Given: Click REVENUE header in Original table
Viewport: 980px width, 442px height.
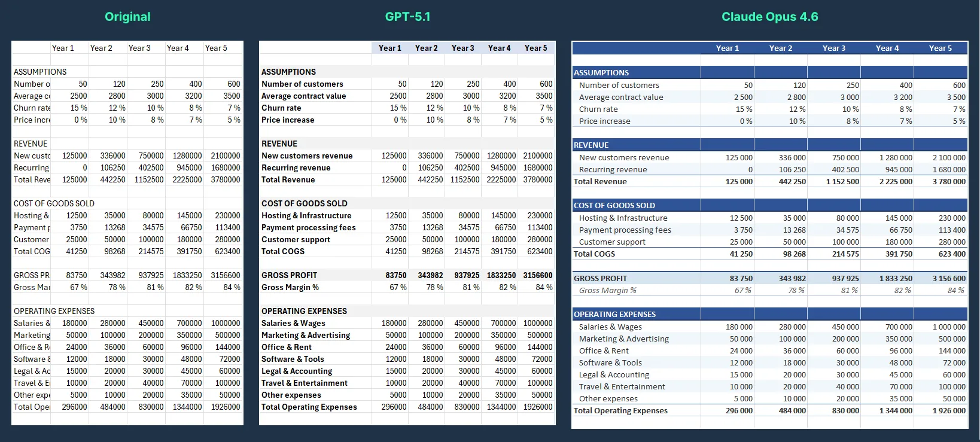Looking at the screenshot, I should tap(31, 144).
